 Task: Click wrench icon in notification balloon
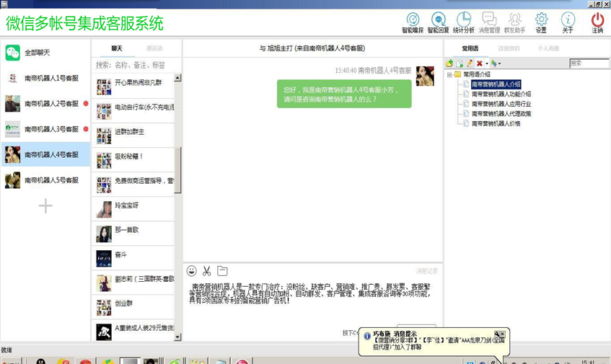pyautogui.click(x=497, y=334)
